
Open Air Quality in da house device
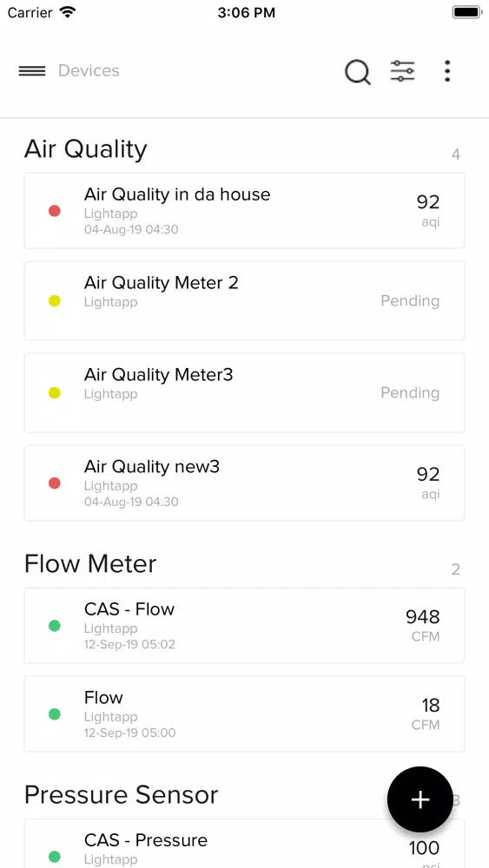pyautogui.click(x=244, y=210)
